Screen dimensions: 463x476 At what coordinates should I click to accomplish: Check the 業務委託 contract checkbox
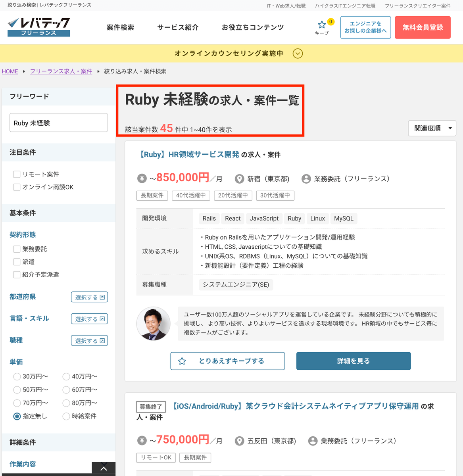(x=17, y=249)
